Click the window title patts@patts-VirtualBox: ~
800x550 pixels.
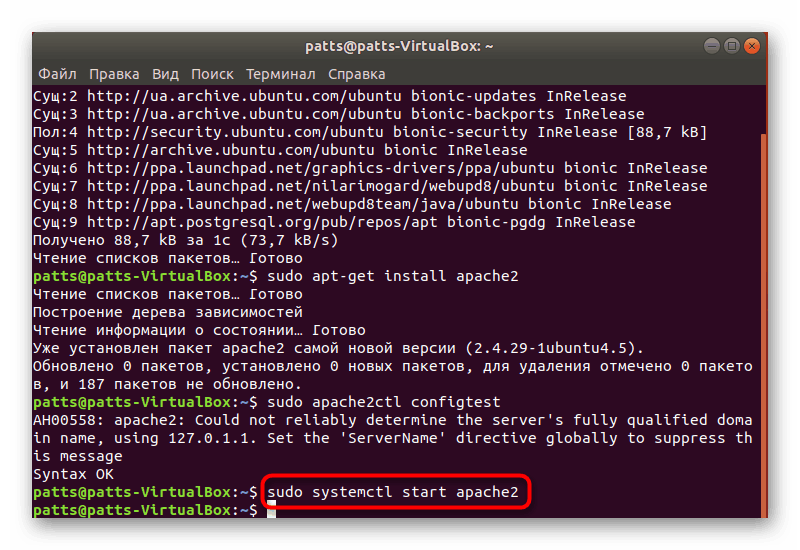pyautogui.click(x=399, y=46)
